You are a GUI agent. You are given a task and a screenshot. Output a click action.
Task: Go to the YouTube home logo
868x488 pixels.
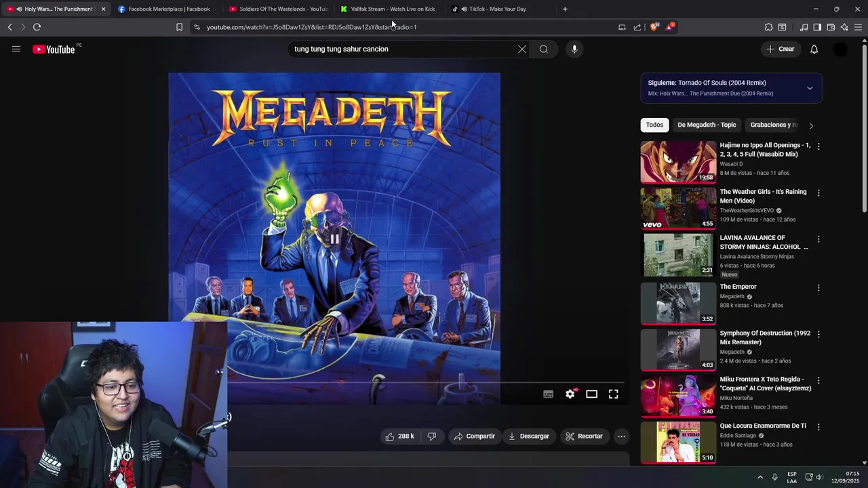tap(54, 49)
